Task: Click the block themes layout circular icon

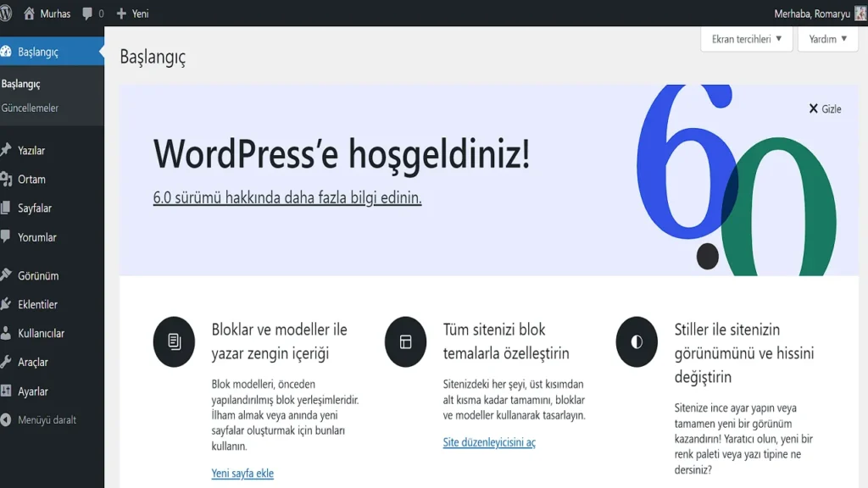Action: pos(405,341)
